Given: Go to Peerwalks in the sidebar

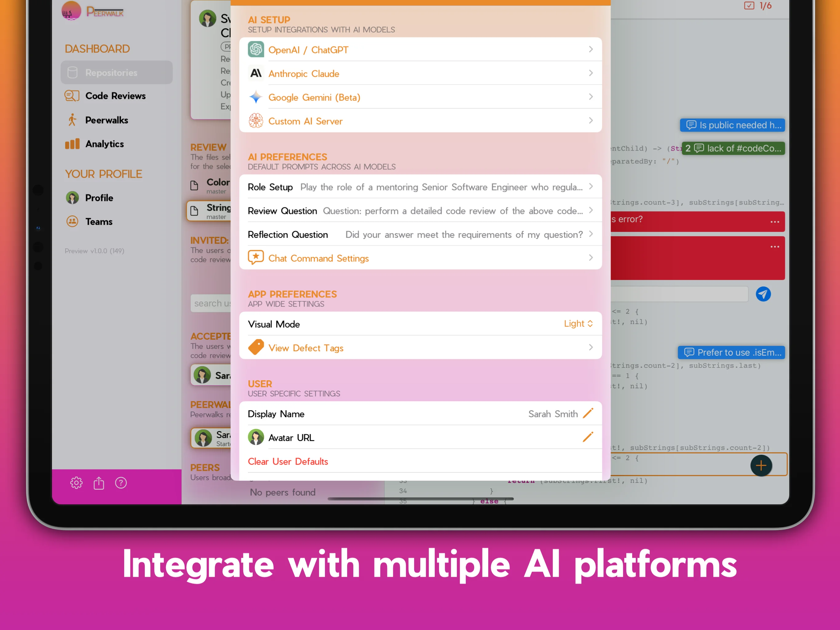Looking at the screenshot, I should (x=107, y=120).
